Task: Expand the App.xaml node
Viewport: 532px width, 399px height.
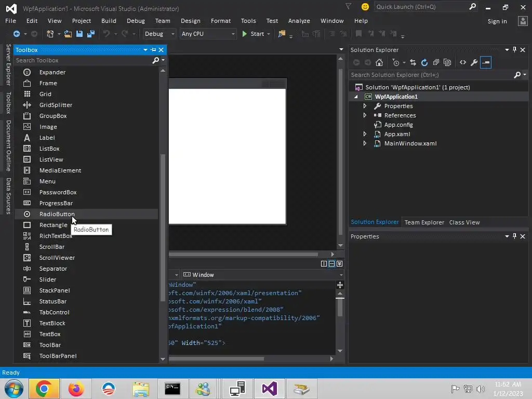Action: (365, 134)
